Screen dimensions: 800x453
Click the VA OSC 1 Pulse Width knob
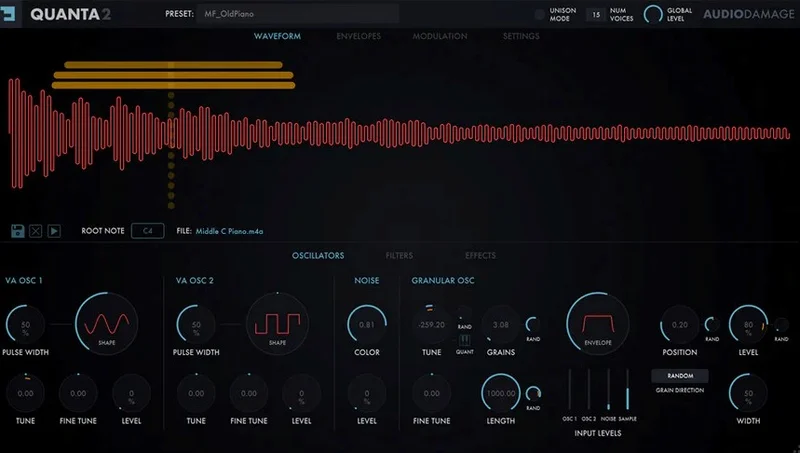pos(25,324)
